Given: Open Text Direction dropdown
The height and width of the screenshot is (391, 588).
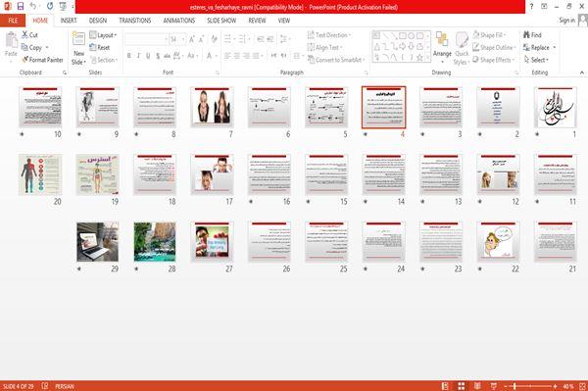Looking at the screenshot, I should pos(329,35).
